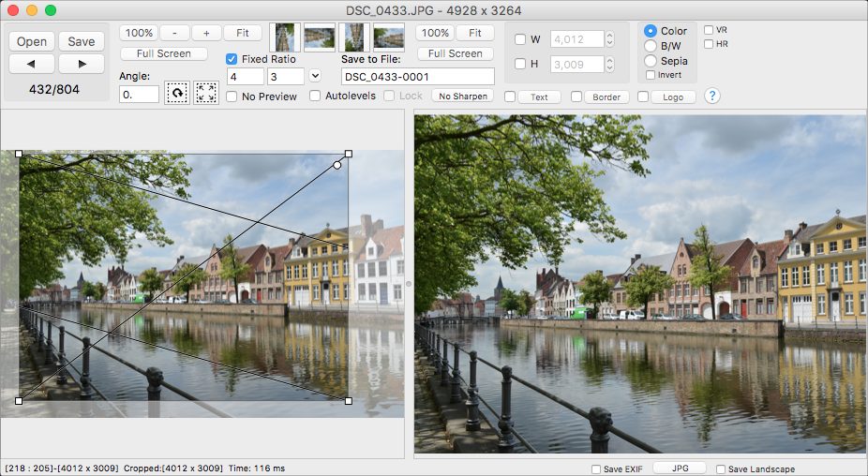Click the bottom-right crop handle
This screenshot has width=868, height=476.
pyautogui.click(x=348, y=401)
